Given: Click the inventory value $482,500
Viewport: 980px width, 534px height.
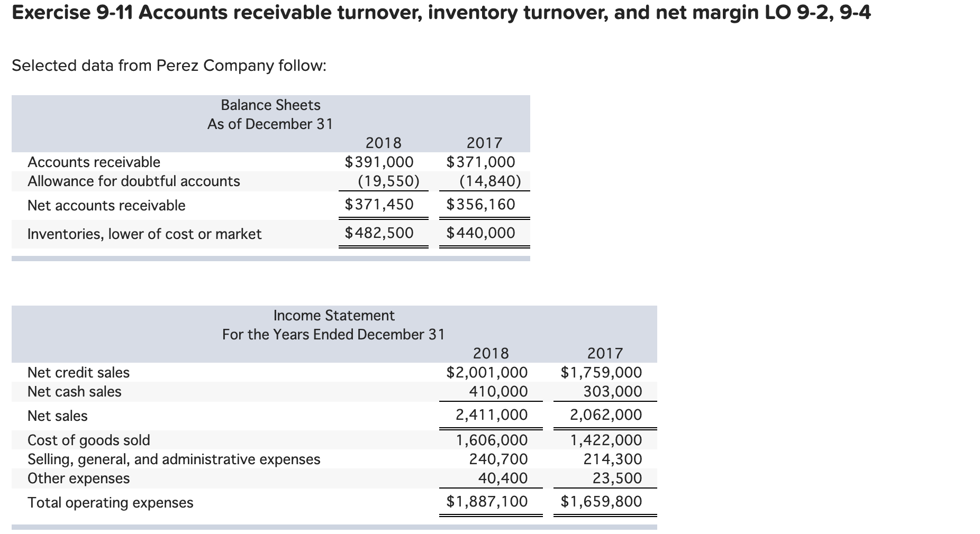Looking at the screenshot, I should pyautogui.click(x=379, y=233).
